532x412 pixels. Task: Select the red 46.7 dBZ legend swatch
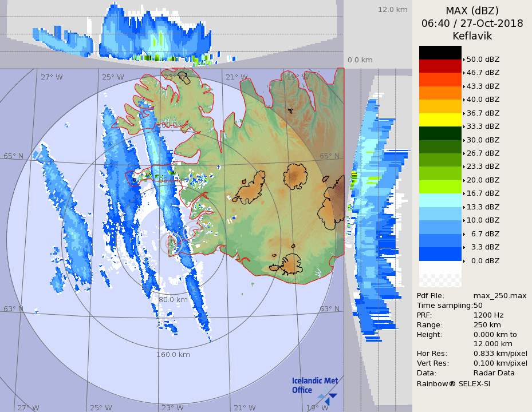coord(440,66)
